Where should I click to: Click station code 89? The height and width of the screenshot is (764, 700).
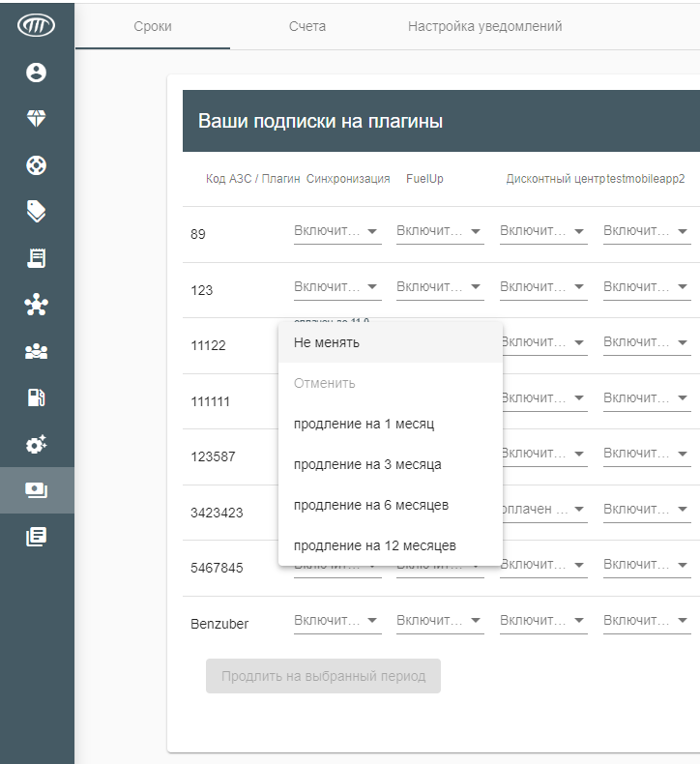coord(198,234)
